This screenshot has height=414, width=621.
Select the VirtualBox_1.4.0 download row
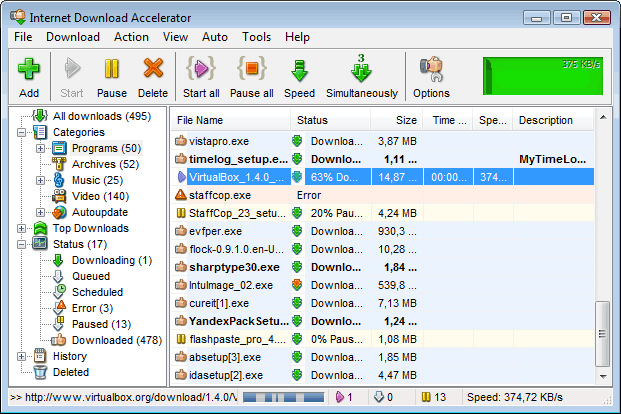point(383,177)
